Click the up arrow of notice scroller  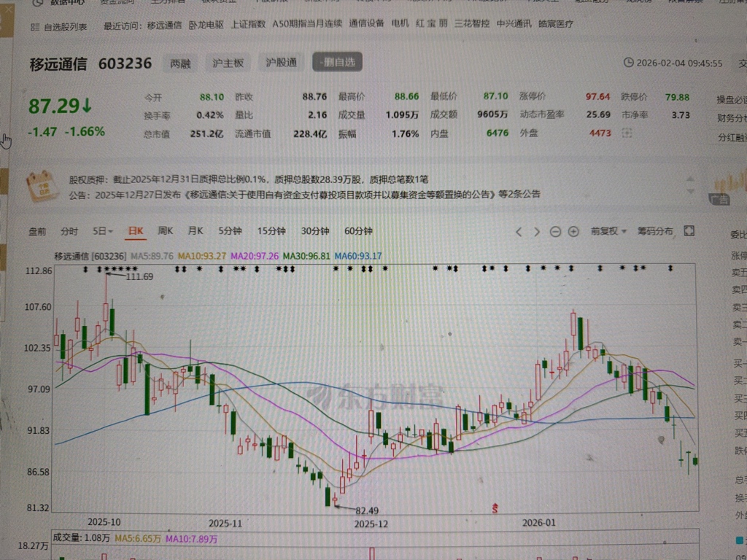click(x=690, y=179)
